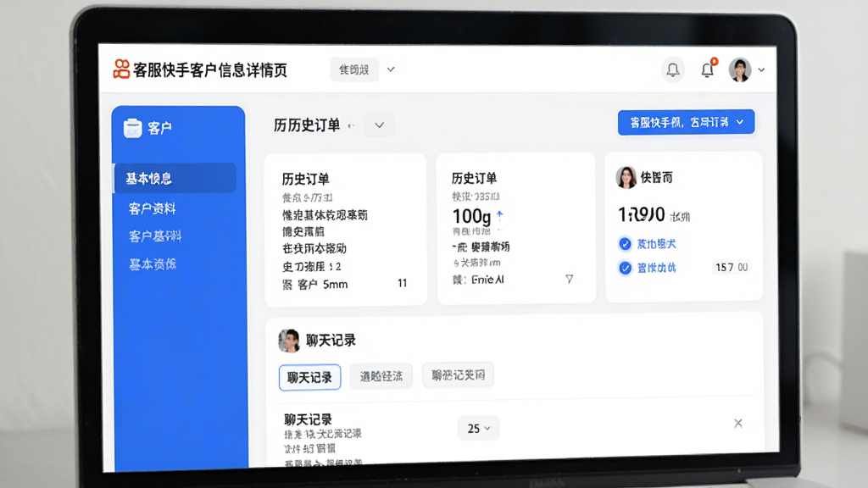Click the 聊天记录 list section title

pyautogui.click(x=308, y=419)
